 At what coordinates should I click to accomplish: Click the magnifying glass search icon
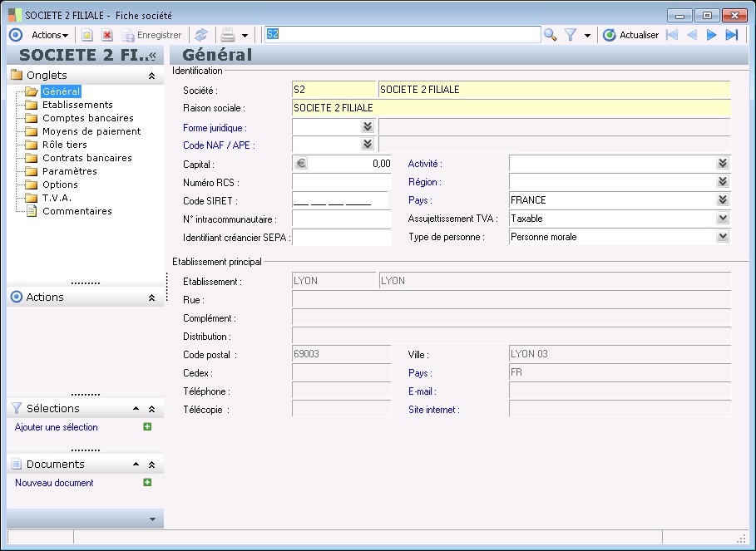(550, 35)
